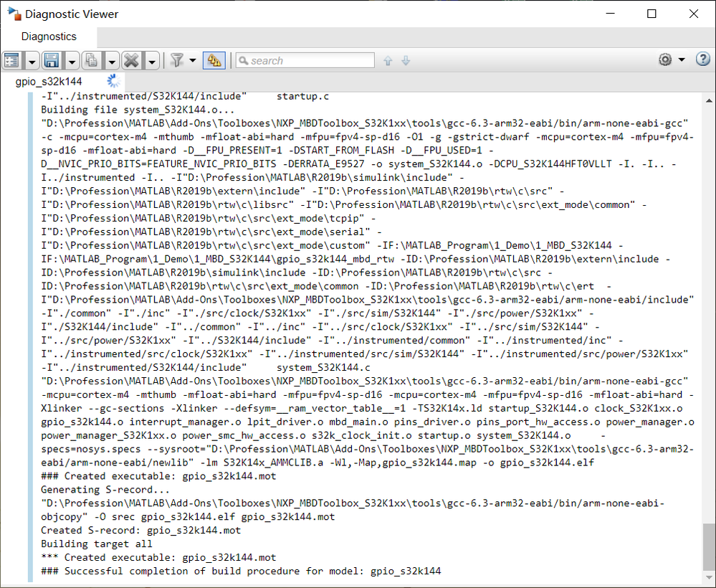
Task: Open the report view dropdown arrow
Action: click(x=32, y=61)
